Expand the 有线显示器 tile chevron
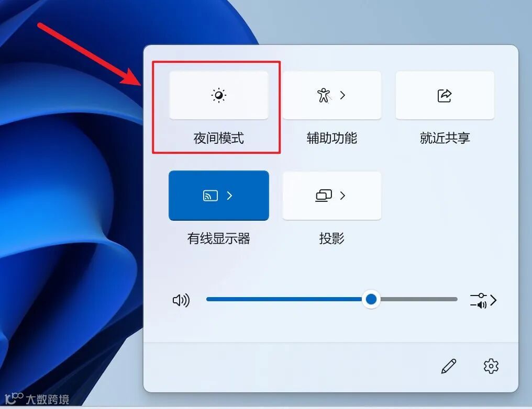Viewport: 532px width, 409px height. (229, 196)
